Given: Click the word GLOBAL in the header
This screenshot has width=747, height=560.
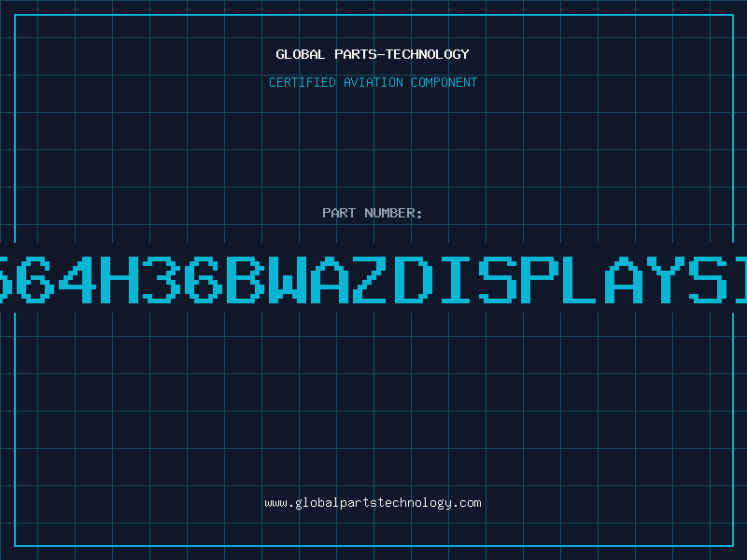Looking at the screenshot, I should point(300,54).
